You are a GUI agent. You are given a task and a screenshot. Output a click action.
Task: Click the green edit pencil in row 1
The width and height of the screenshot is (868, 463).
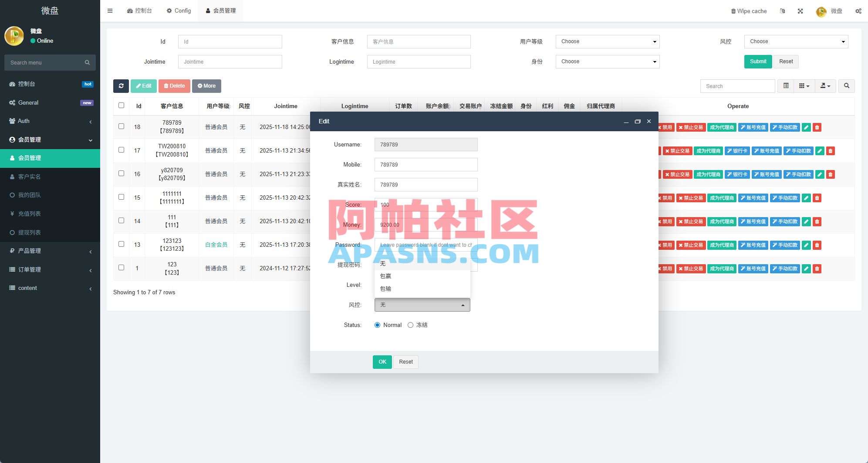806,269
